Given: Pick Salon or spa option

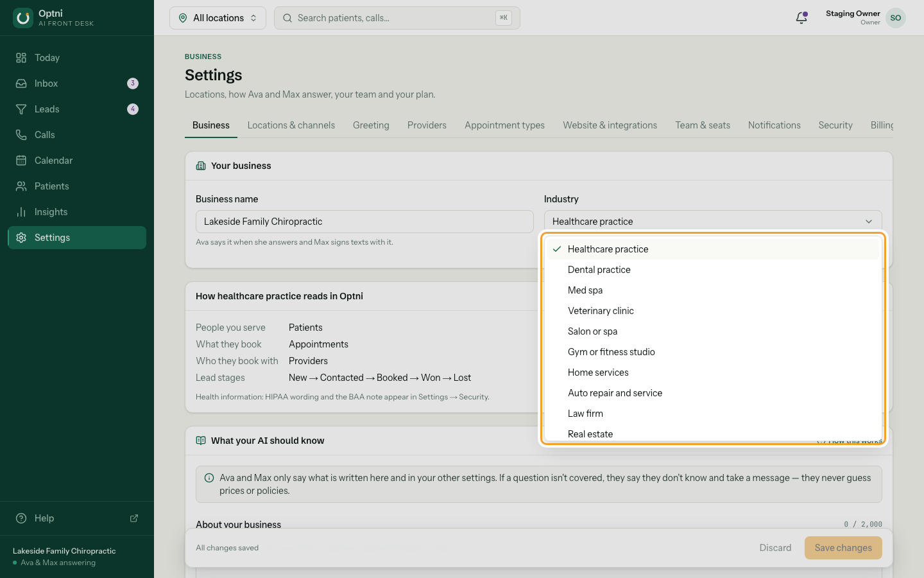Looking at the screenshot, I should [713, 331].
